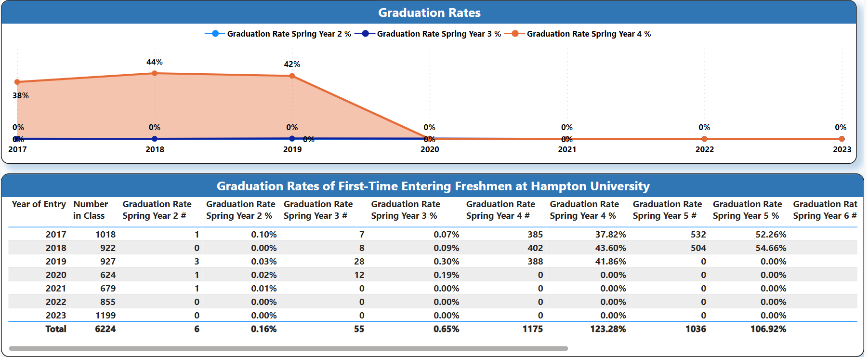868x357 pixels.
Task: Sort by Graduation Rate Spring Year 2 # header
Action: tap(157, 210)
